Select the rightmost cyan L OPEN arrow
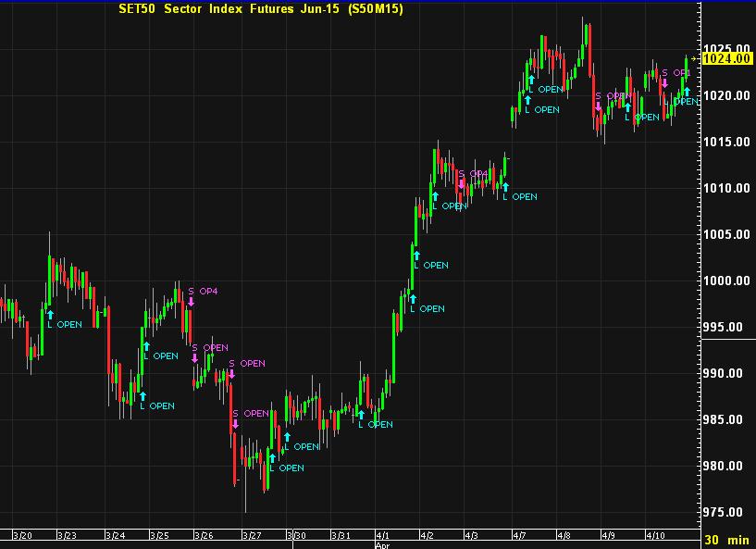 [x=686, y=91]
